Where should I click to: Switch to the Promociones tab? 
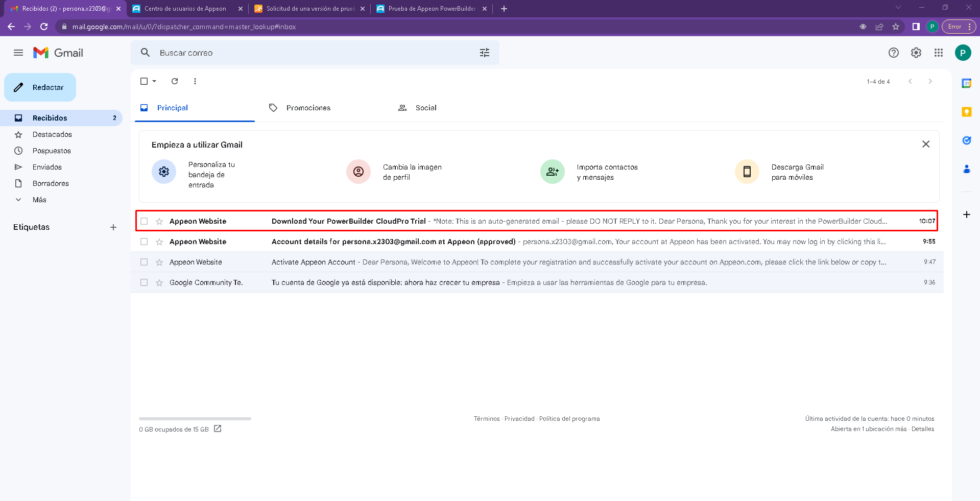coord(308,108)
